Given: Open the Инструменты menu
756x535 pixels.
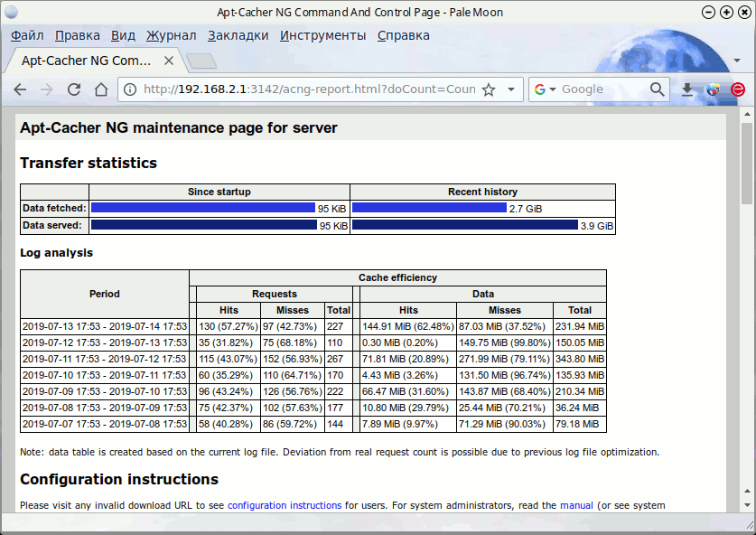Looking at the screenshot, I should (322, 35).
